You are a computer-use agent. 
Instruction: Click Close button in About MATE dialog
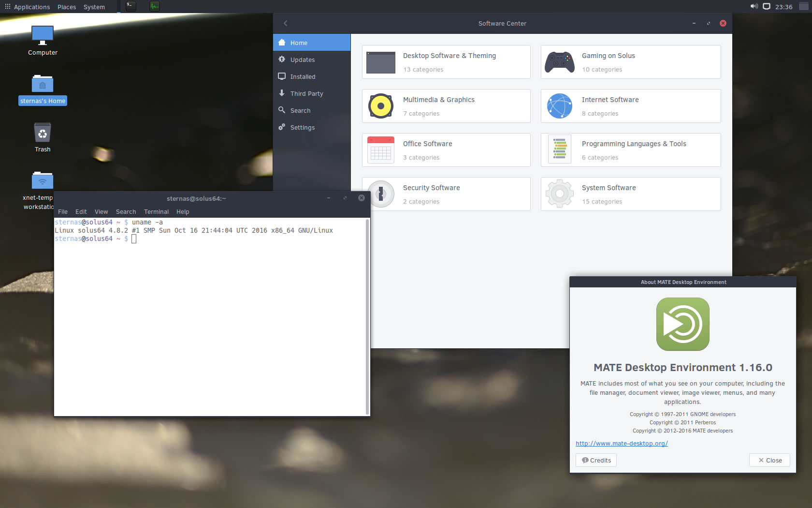pyautogui.click(x=769, y=460)
